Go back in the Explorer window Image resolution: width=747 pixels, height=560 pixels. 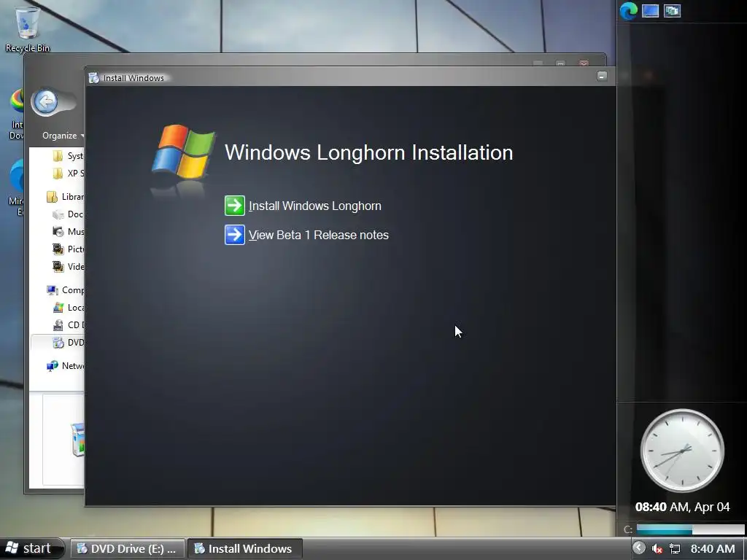pyautogui.click(x=46, y=101)
